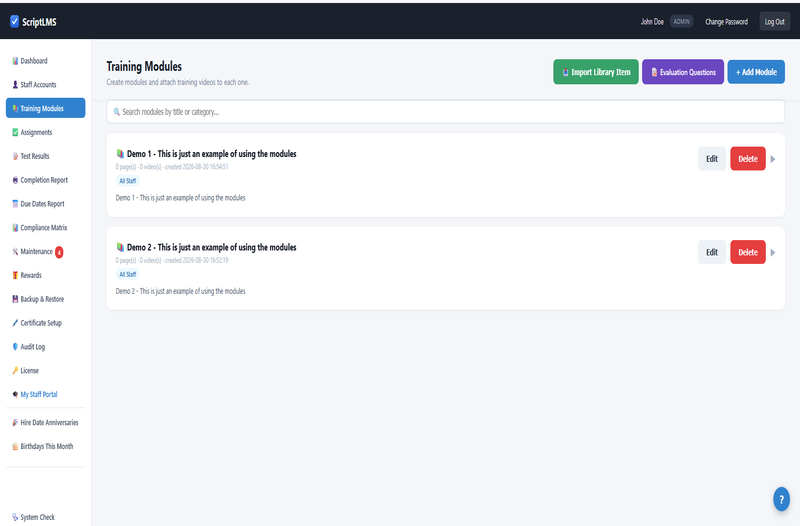Click the Assignments checkmark icon
The height and width of the screenshot is (526, 800).
tap(15, 132)
